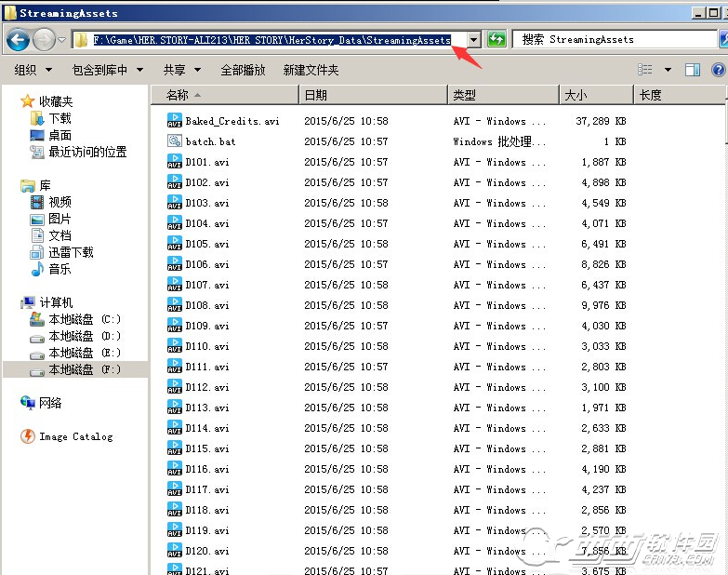
Task: Click the D118.avi file name
Action: [x=207, y=510]
